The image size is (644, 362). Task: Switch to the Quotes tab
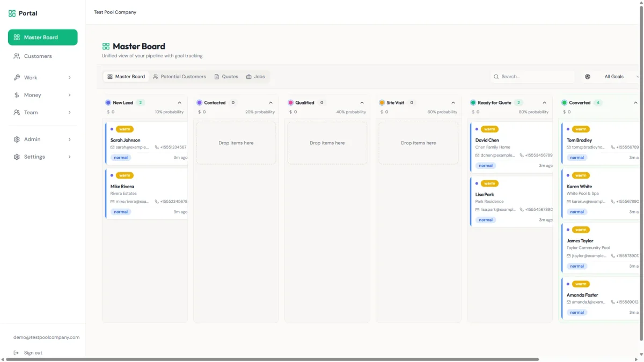[x=226, y=77]
